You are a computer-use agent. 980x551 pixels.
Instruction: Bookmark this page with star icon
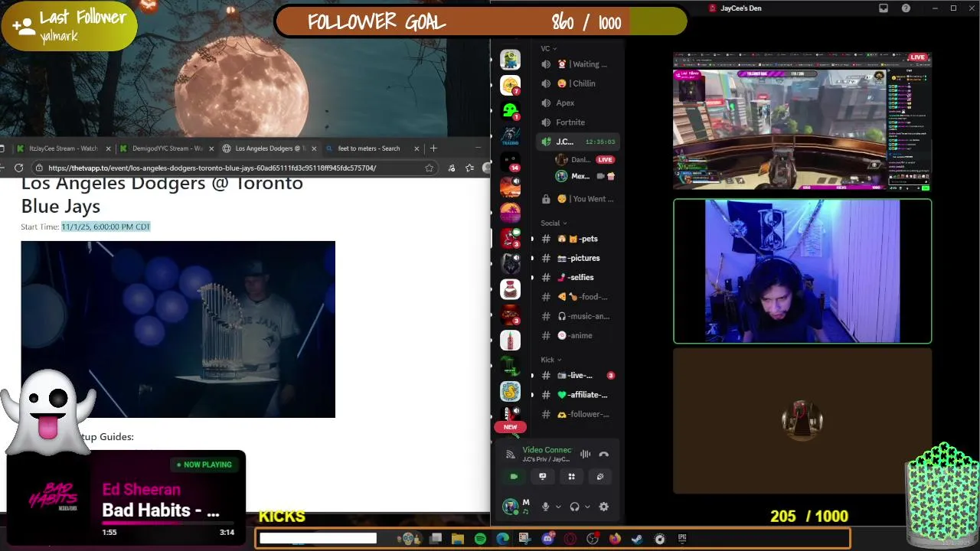[x=430, y=168]
